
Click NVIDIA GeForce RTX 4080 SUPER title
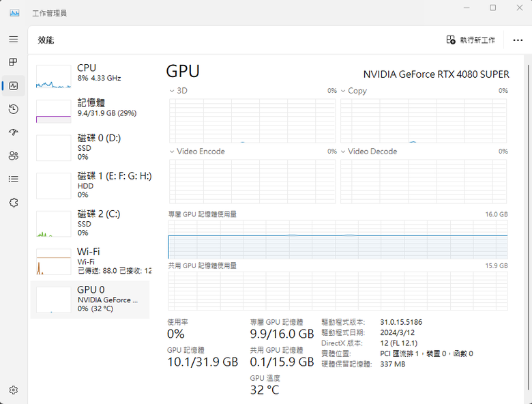pyautogui.click(x=437, y=74)
